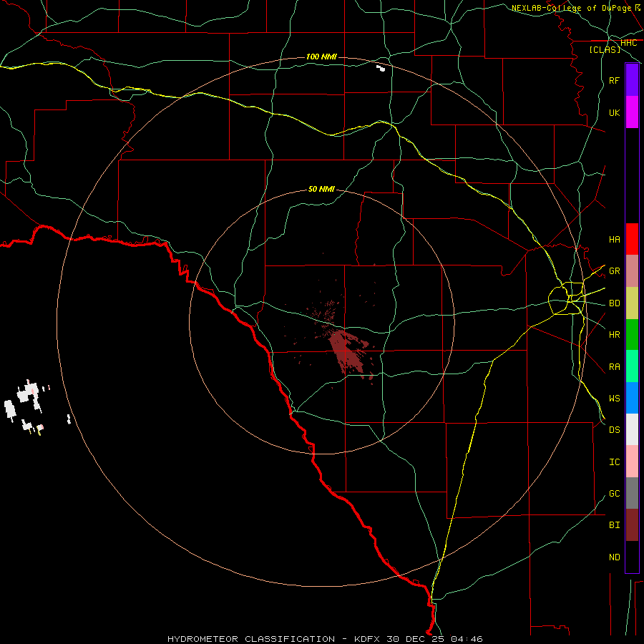The height and width of the screenshot is (644, 644).
Task: Click the ND legend label
Action: tap(614, 557)
